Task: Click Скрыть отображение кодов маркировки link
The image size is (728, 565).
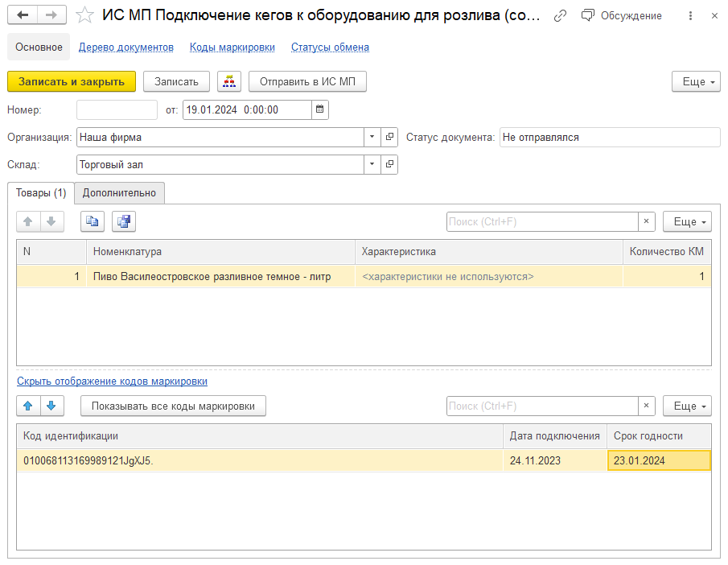Action: coord(112,381)
